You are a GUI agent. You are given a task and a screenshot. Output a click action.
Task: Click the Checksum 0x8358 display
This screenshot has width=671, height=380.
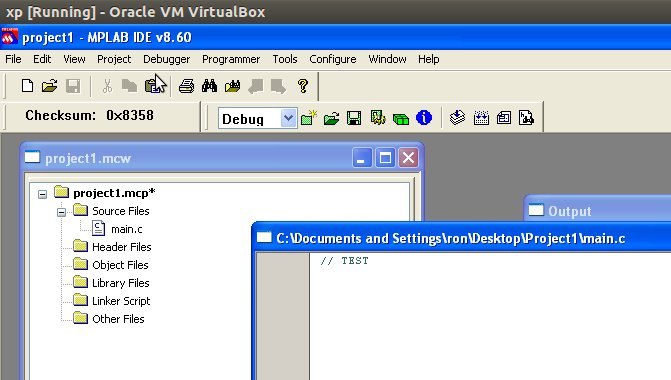pyautogui.click(x=89, y=115)
